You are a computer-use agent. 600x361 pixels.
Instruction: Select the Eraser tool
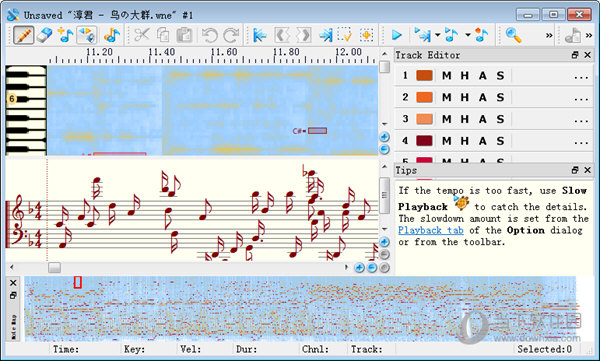click(x=44, y=35)
